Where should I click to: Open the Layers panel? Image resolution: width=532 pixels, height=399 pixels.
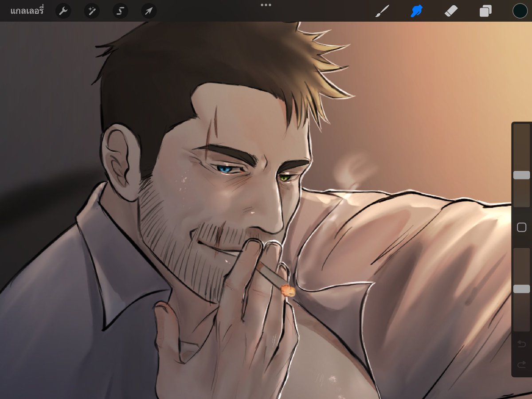[485, 11]
